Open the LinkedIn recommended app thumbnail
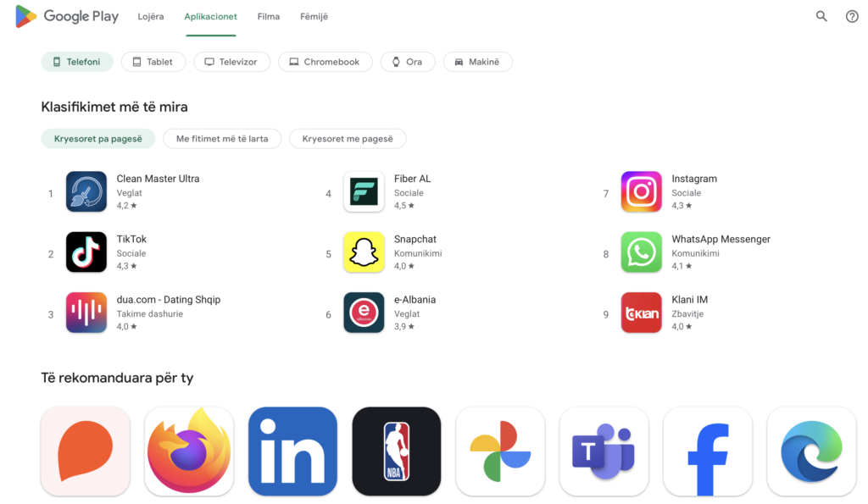868x504 pixels. [x=292, y=451]
